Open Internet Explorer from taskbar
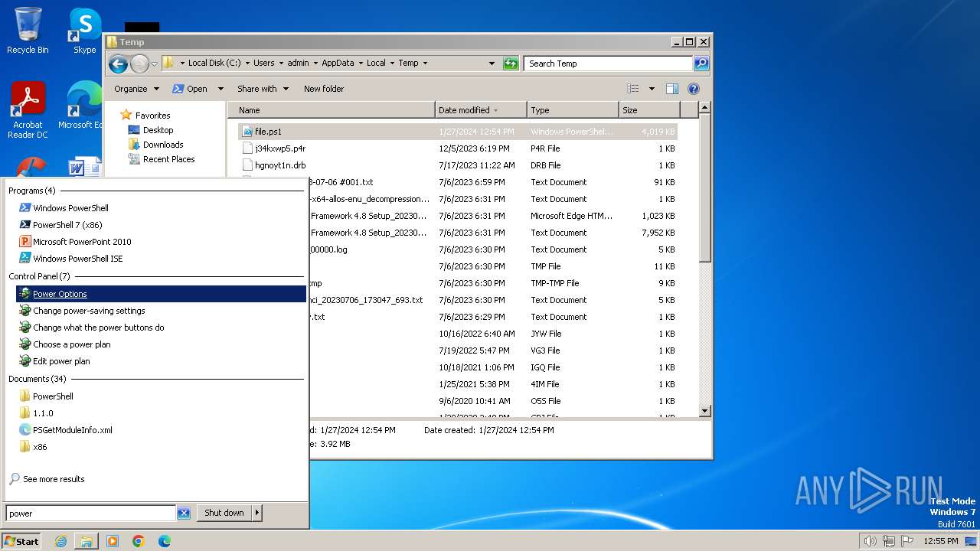The width and height of the screenshot is (980, 551). [60, 541]
